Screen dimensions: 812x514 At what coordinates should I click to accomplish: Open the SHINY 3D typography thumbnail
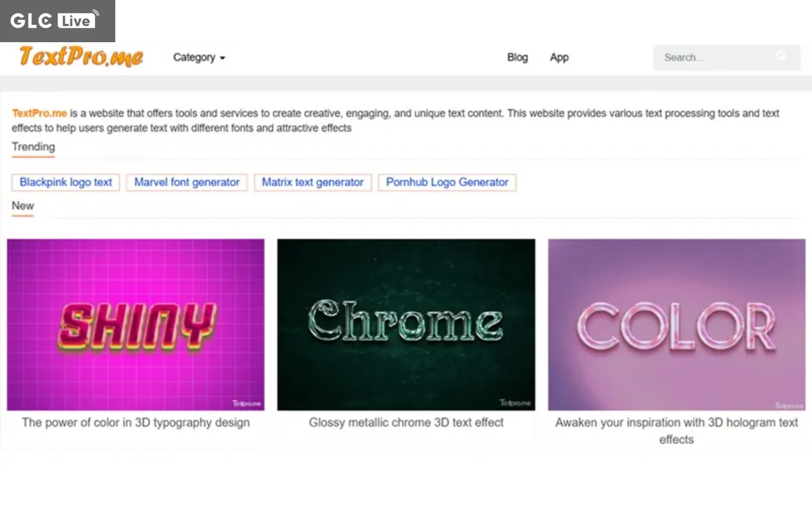136,325
